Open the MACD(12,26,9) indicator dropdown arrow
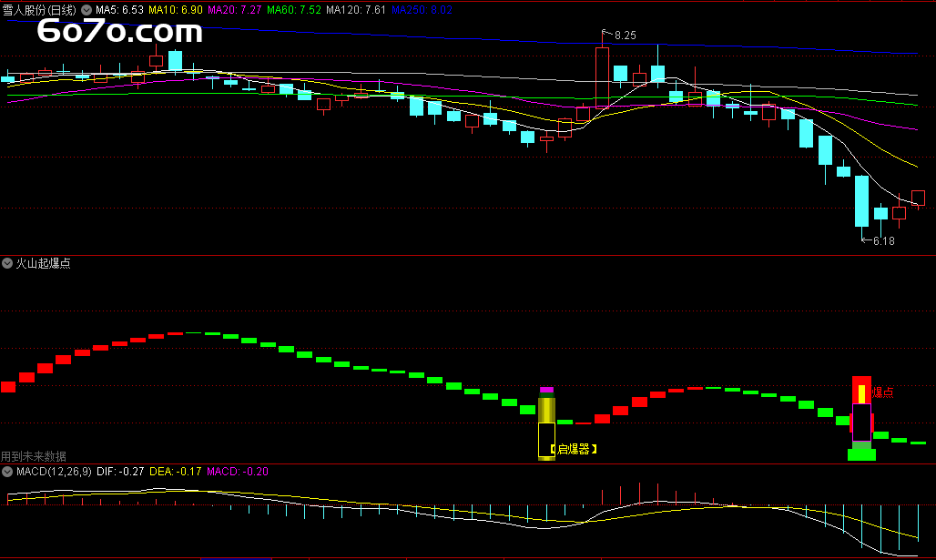Viewport: 936px width, 560px height. click(x=7, y=472)
